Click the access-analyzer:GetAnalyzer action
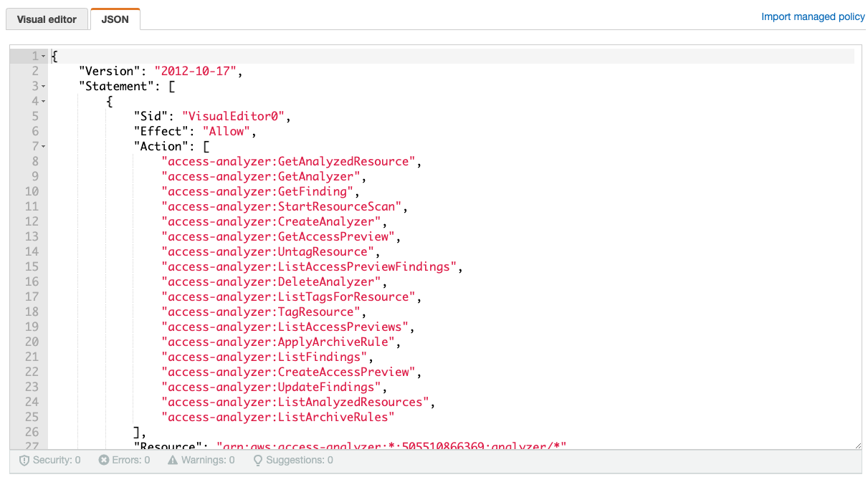The image size is (868, 482). click(261, 176)
